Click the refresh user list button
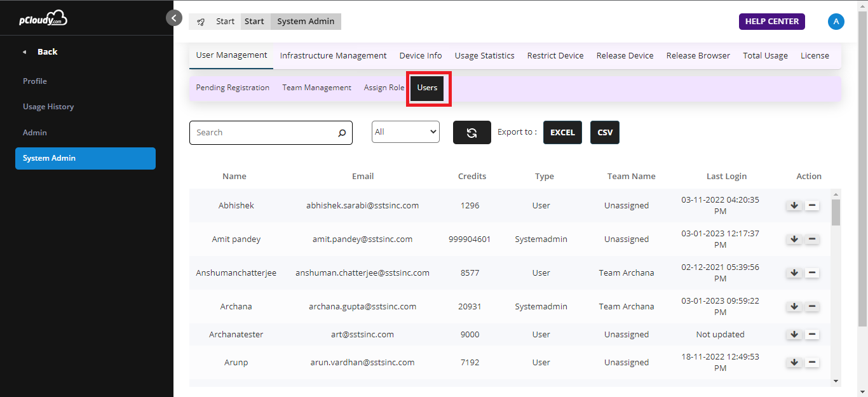 [471, 133]
